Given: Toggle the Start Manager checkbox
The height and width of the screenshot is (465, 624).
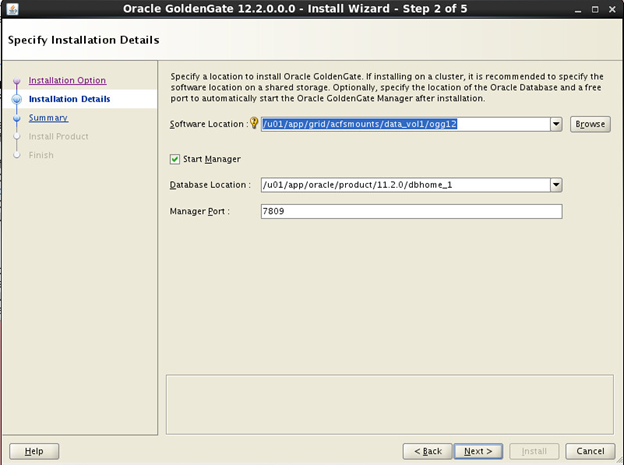Looking at the screenshot, I should (x=175, y=159).
